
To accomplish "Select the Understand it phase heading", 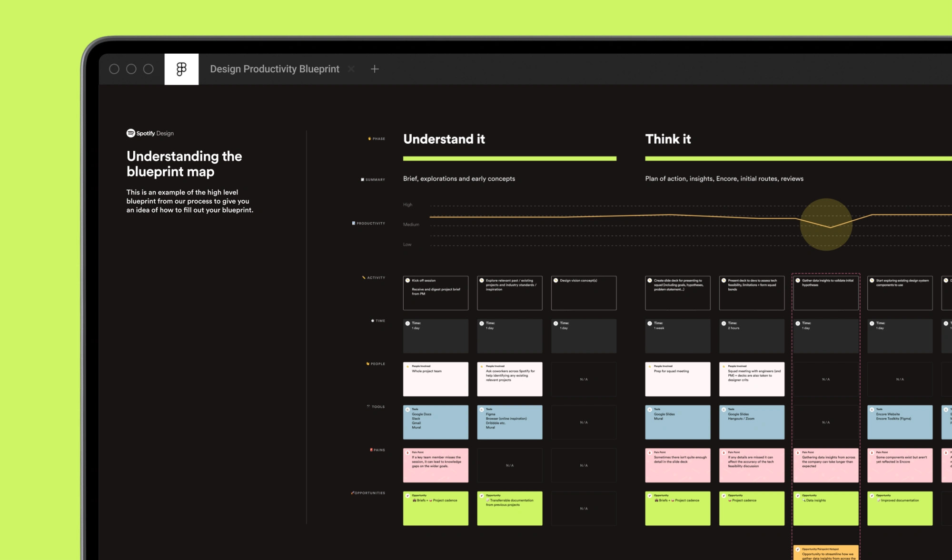I will 444,139.
